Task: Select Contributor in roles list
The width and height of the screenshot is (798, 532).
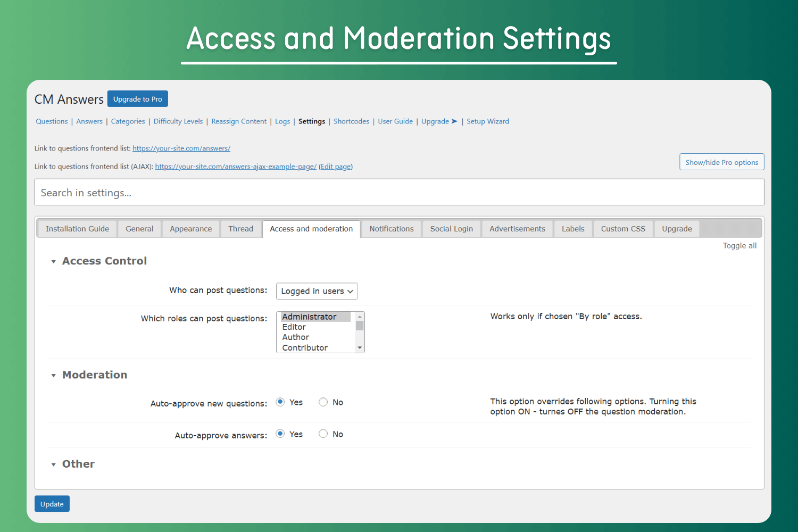Action: point(316,348)
